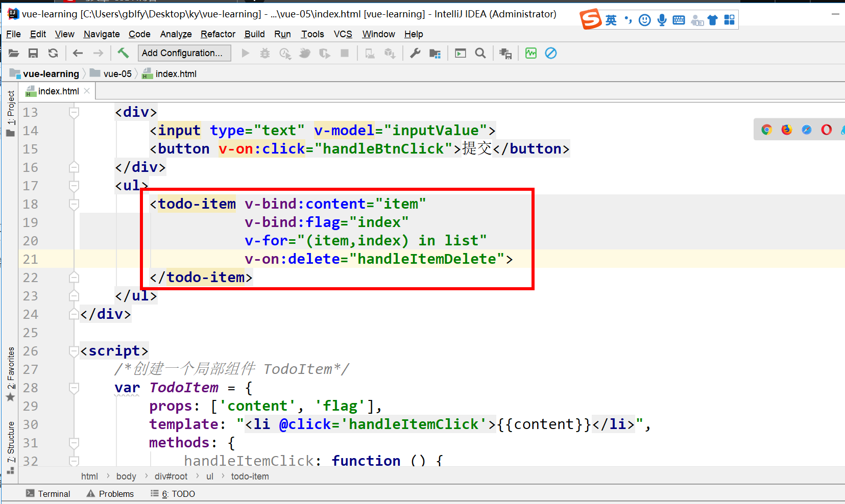Save all files with the floppy icon
This screenshot has height=504, width=845.
tap(33, 53)
